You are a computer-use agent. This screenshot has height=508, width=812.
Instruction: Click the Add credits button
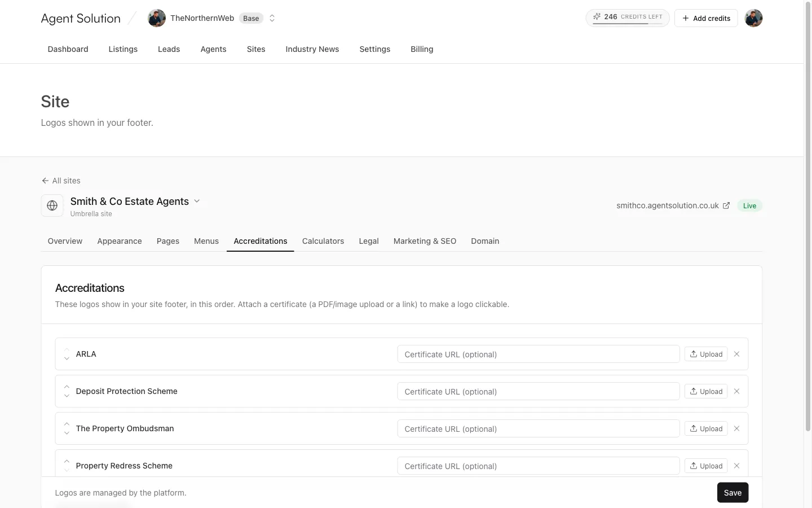(706, 18)
